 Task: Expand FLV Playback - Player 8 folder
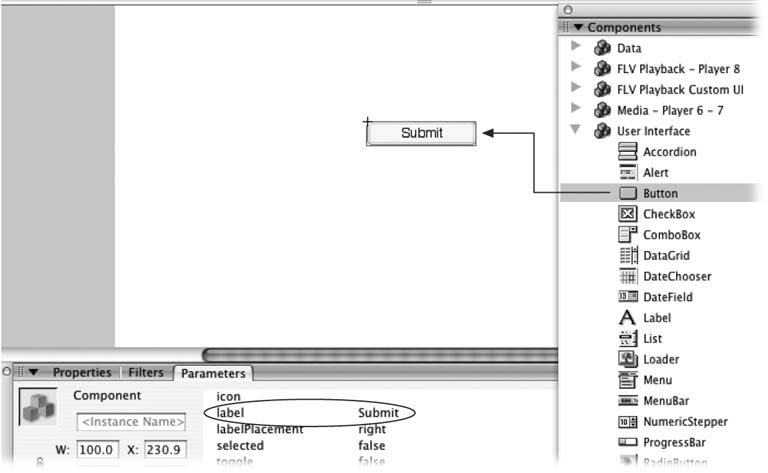tap(576, 67)
